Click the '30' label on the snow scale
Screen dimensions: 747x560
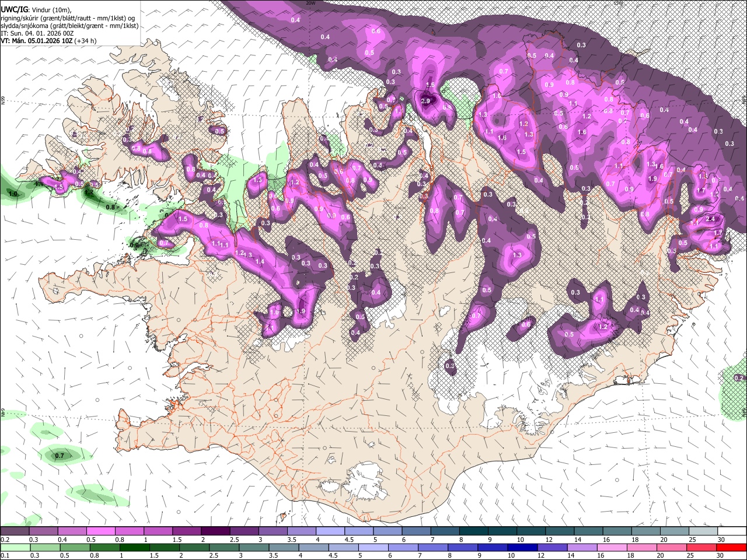[721, 540]
